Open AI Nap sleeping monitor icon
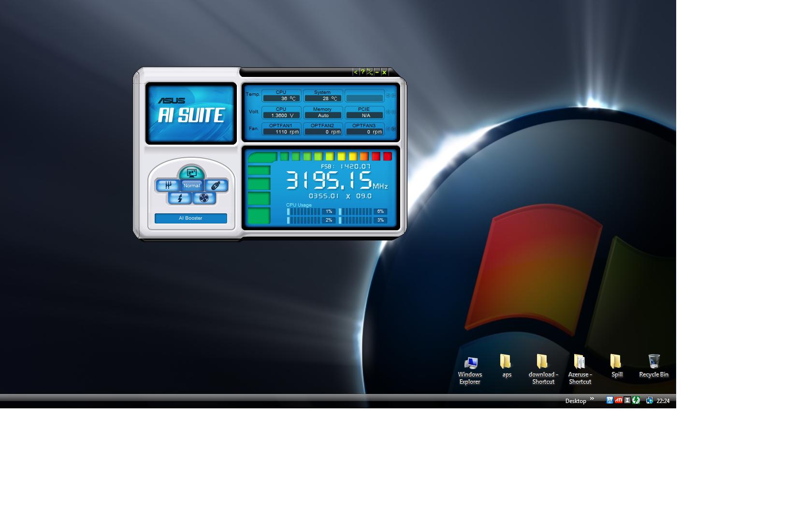The height and width of the screenshot is (508, 812). pyautogui.click(x=191, y=173)
